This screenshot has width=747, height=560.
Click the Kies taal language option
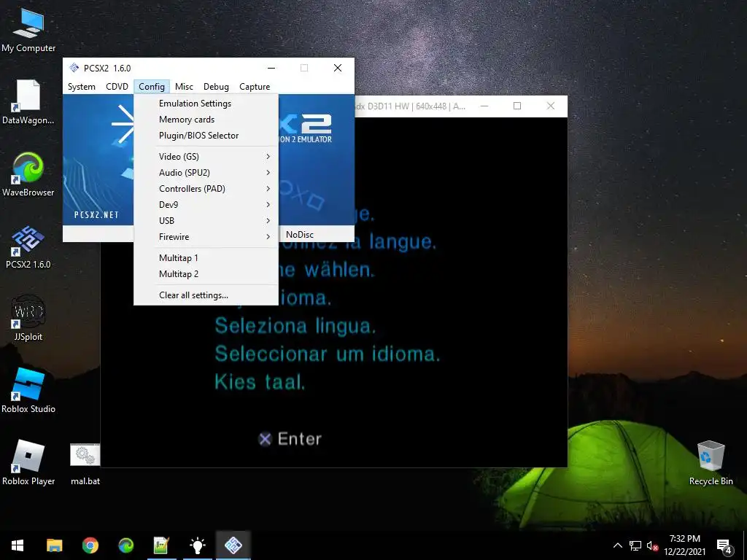point(260,382)
